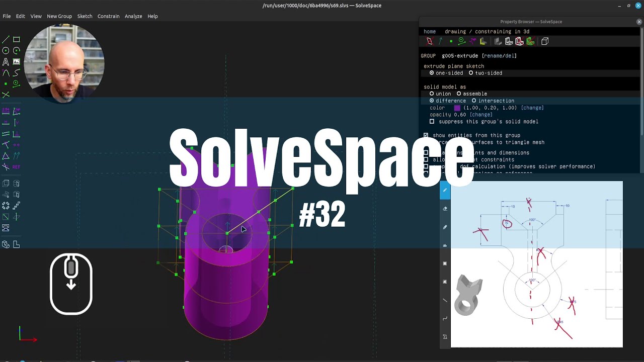
Task: Apply the Angle constraint tool
Action: [x=17, y=111]
